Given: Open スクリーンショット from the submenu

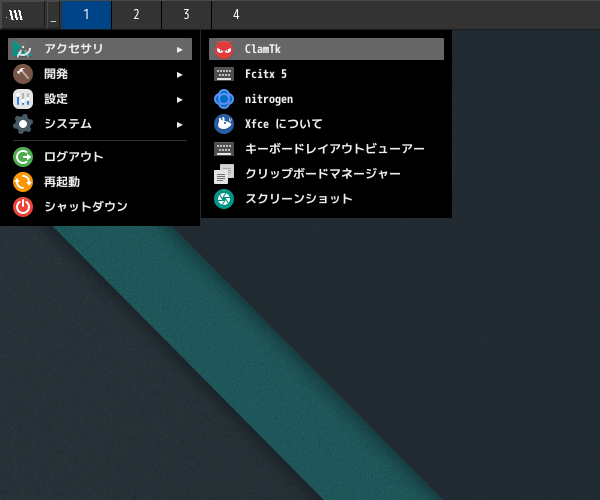Looking at the screenshot, I should pos(326,199).
